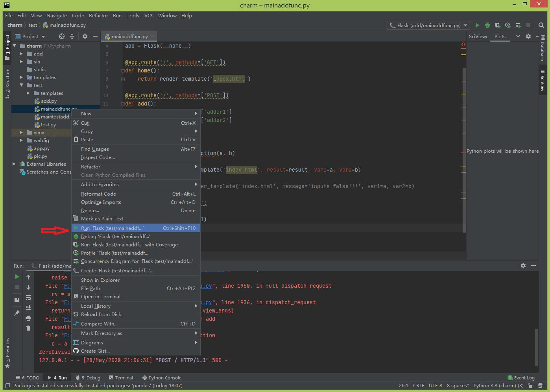Profile the run configuration from the toolbar
Viewport: 550px width, 392px height.
pyautogui.click(x=508, y=25)
